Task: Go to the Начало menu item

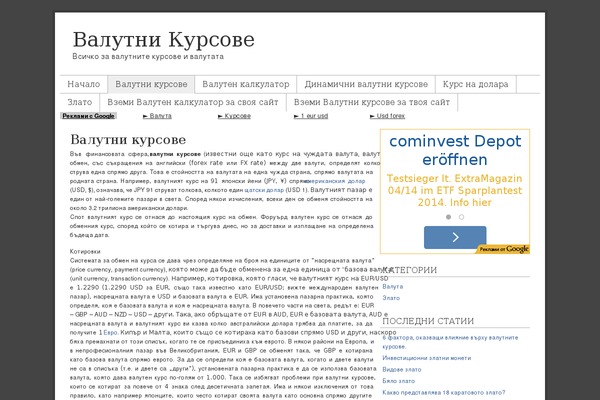Action: 84,84
